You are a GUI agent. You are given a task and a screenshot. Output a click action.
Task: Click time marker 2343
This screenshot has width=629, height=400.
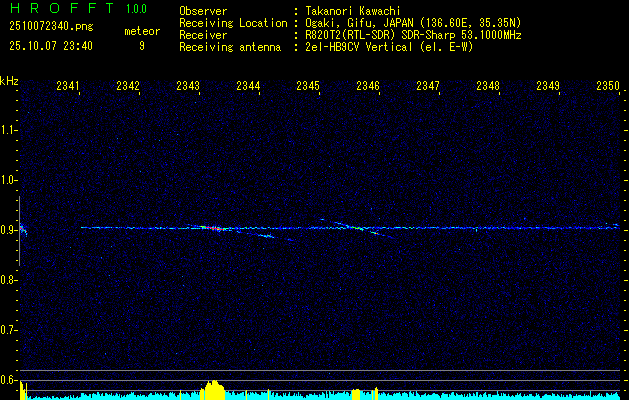tap(188, 86)
